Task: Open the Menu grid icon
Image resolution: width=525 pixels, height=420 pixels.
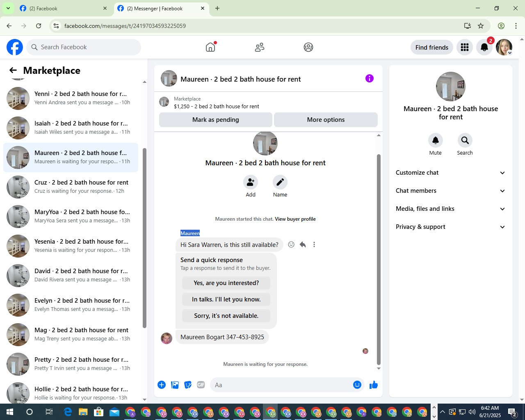Action: point(465,47)
